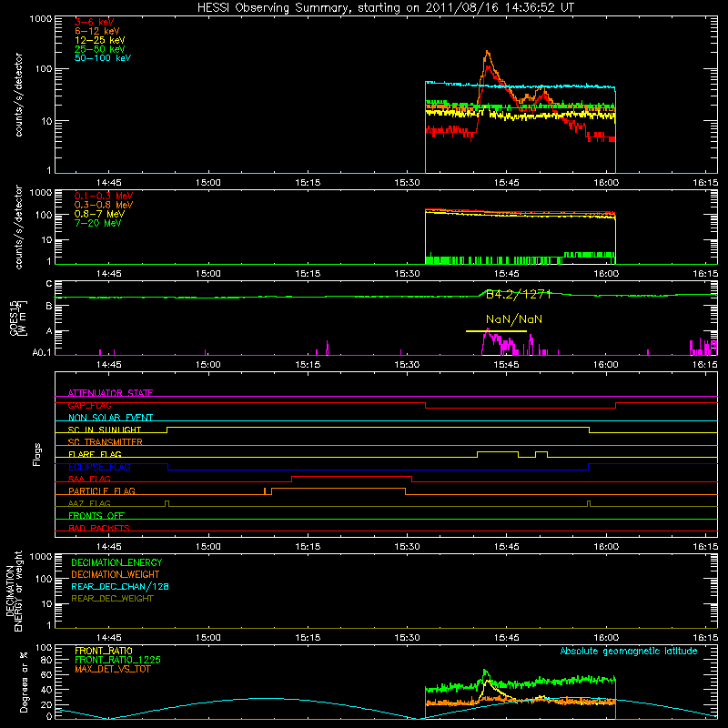Select the ATTENUATOR_STATE flag label
The image size is (728, 728).
(110, 393)
